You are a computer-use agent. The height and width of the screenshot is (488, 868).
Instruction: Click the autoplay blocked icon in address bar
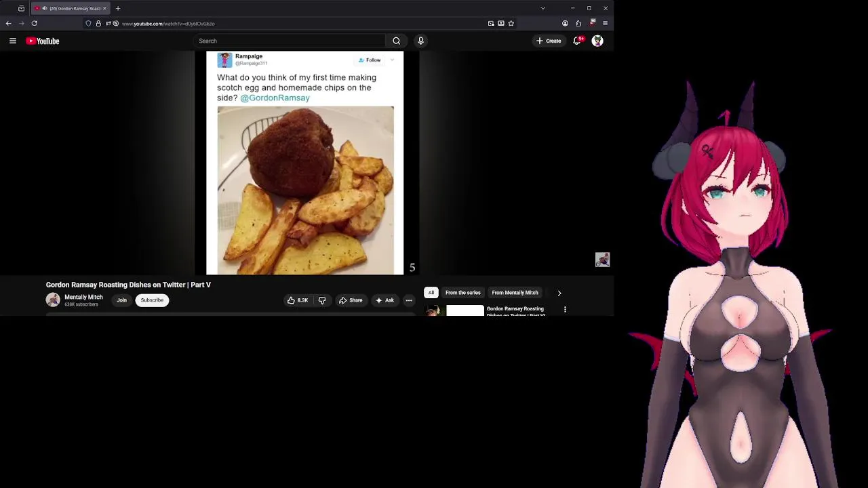point(116,24)
